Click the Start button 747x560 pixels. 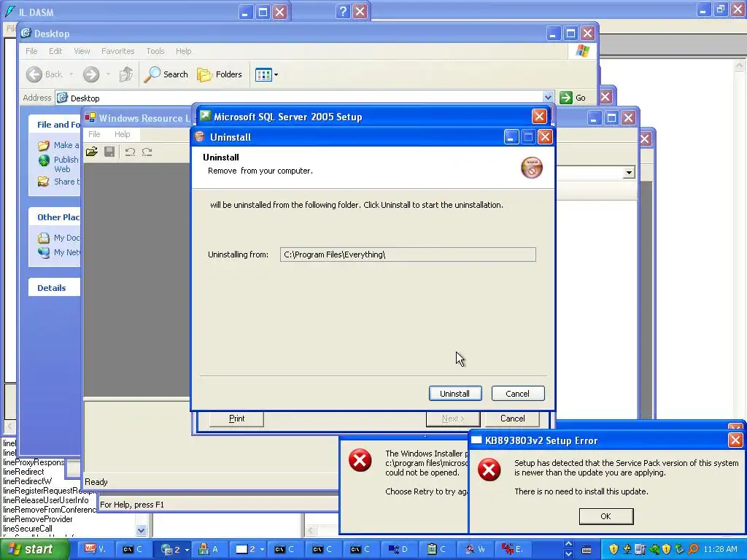point(34,549)
